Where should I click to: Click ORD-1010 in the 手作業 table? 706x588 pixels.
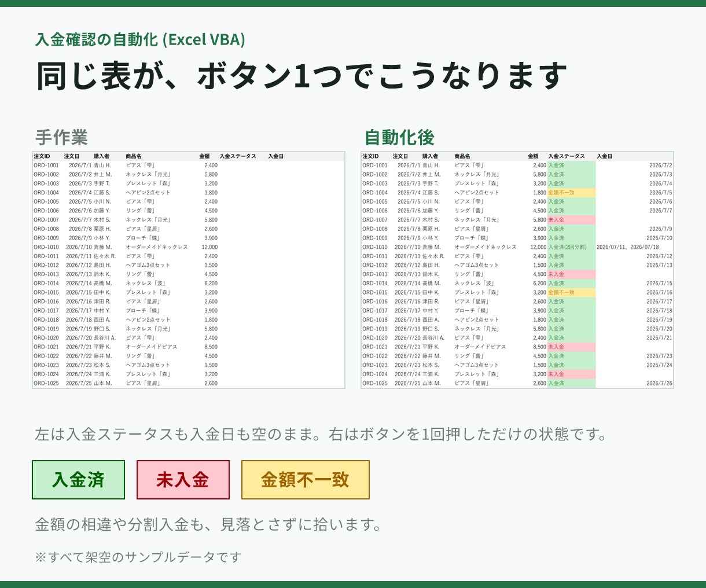pyautogui.click(x=46, y=247)
